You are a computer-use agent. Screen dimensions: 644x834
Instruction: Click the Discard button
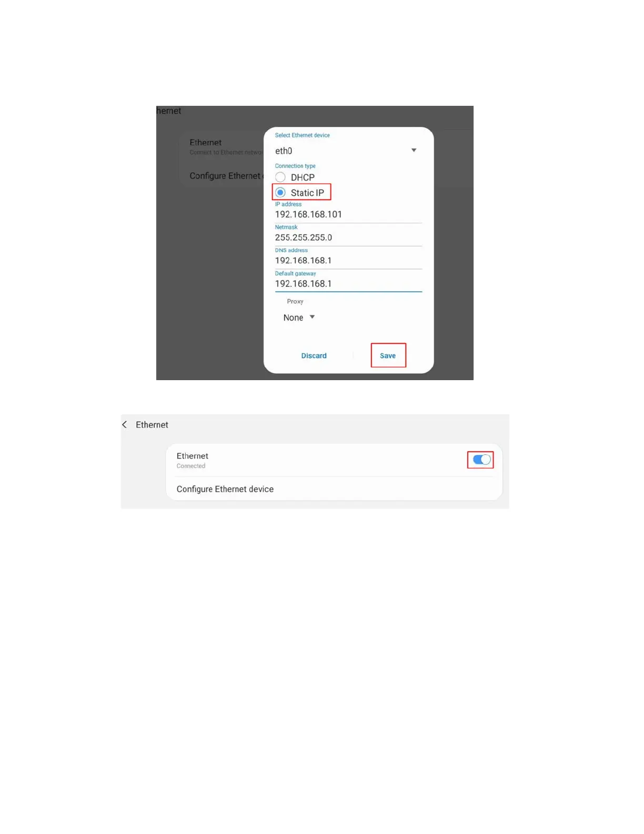pos(314,356)
